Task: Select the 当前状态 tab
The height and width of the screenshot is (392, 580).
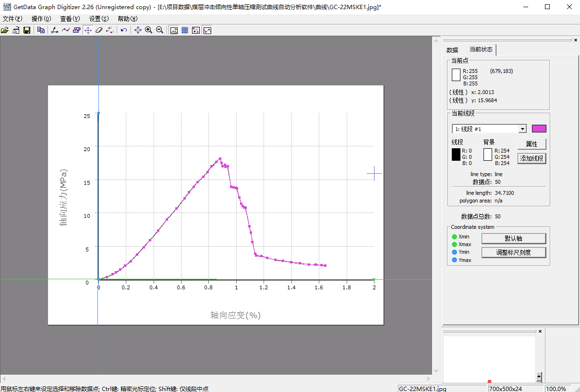Action: pos(481,49)
